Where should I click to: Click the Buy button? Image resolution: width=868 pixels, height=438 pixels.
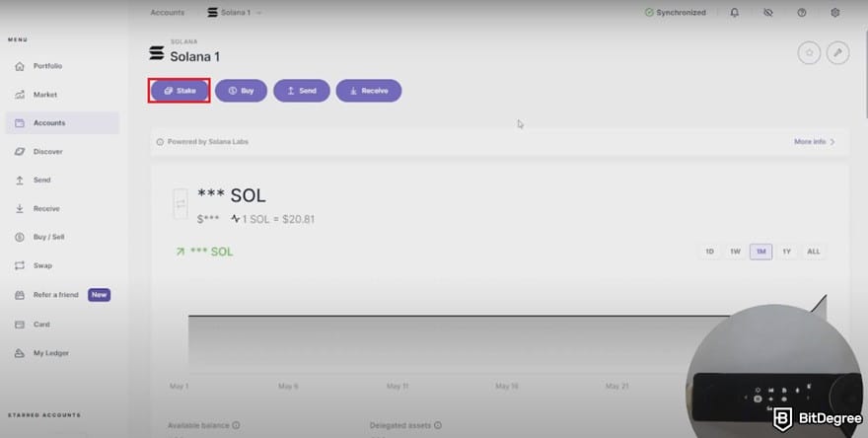tap(241, 91)
